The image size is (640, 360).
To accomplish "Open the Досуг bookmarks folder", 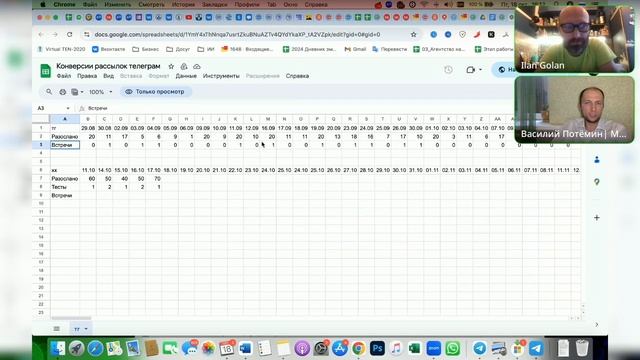I will pyautogui.click(x=178, y=49).
